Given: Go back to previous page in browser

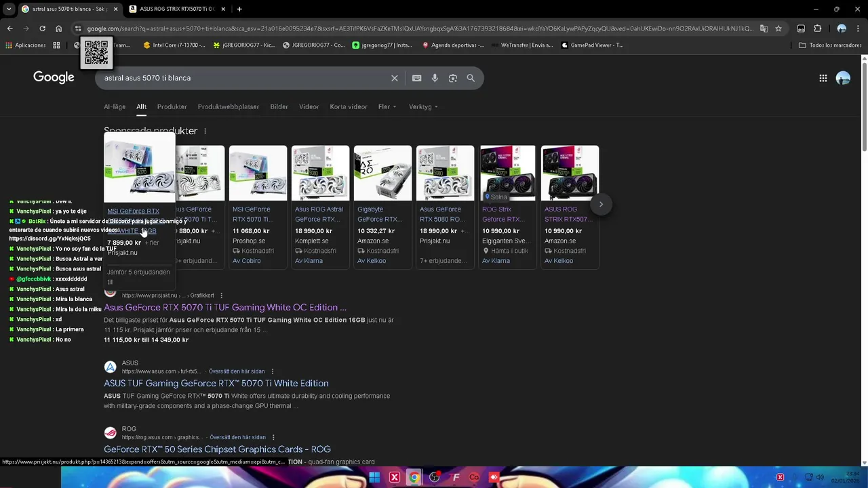Looking at the screenshot, I should [x=9, y=28].
